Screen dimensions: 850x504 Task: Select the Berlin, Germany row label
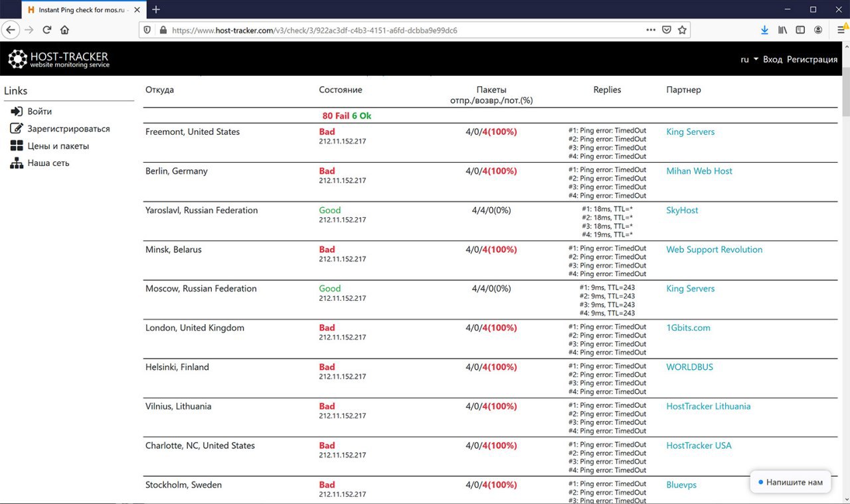(x=177, y=171)
